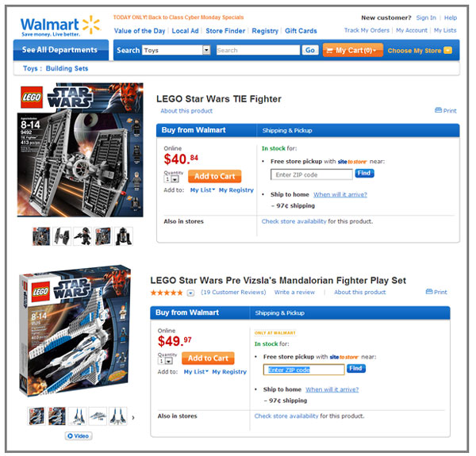Screen dimensions: 476x456
Task: Open the 19 Customer Reviews link
Action: pyautogui.click(x=233, y=293)
